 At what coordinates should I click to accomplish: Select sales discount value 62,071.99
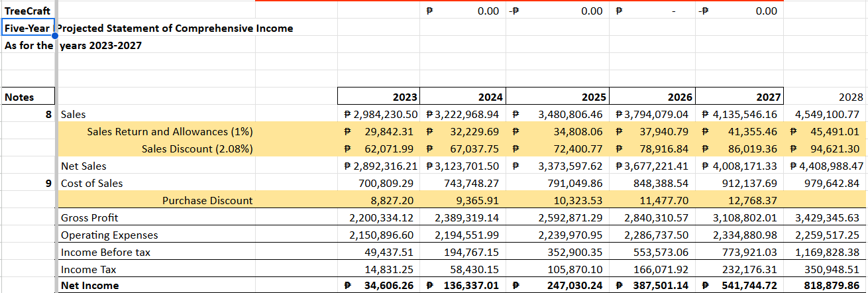(x=378, y=149)
